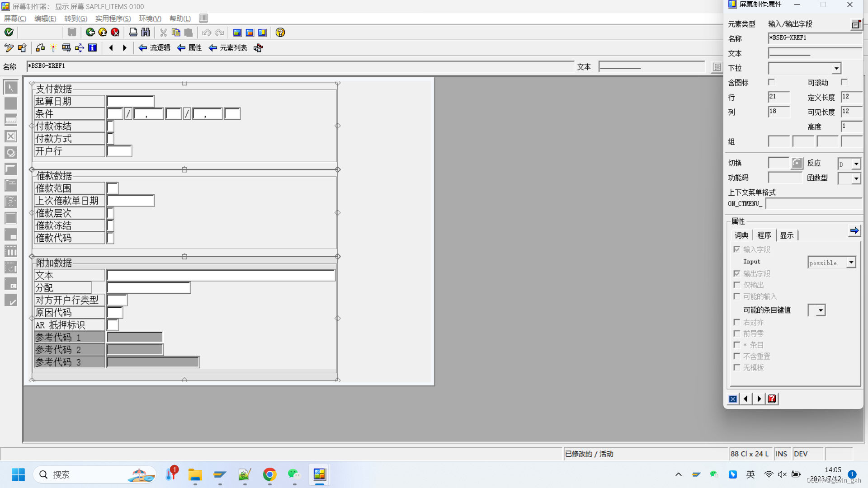
Task: Click the Find binoculars icon
Action: 146,32
